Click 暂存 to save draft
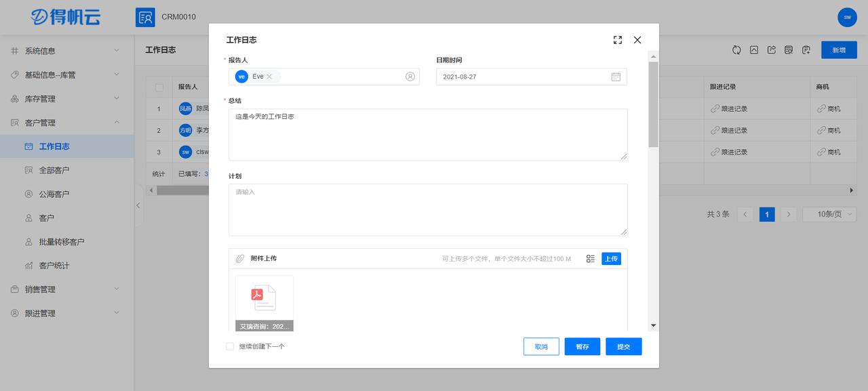The height and width of the screenshot is (391, 868). click(582, 346)
